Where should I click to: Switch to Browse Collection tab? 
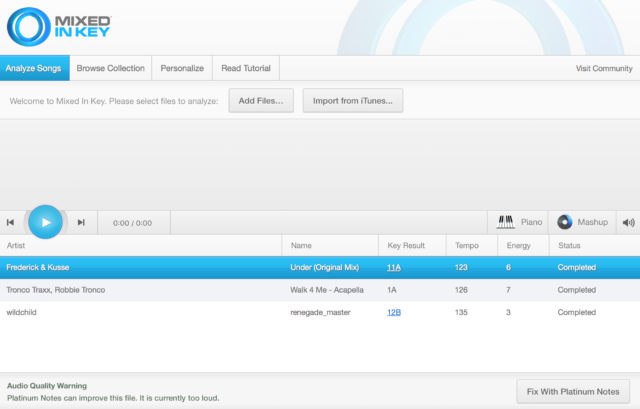click(111, 68)
